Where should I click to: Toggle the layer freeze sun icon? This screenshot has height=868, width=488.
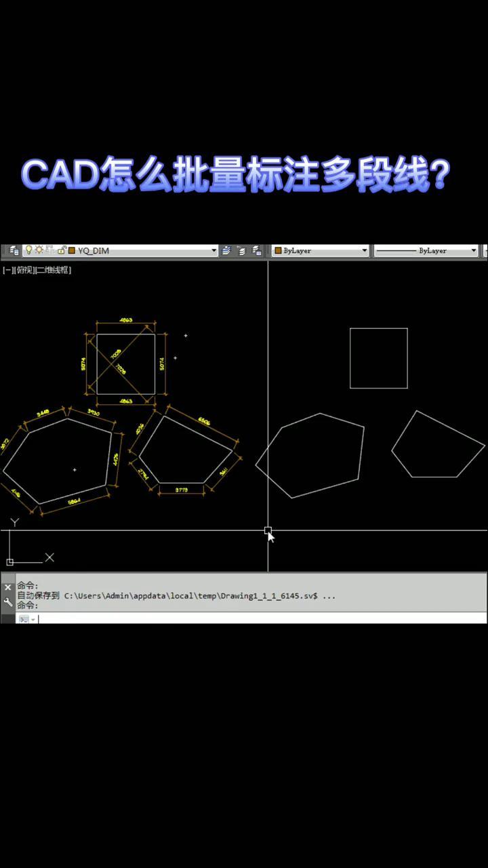(x=39, y=250)
